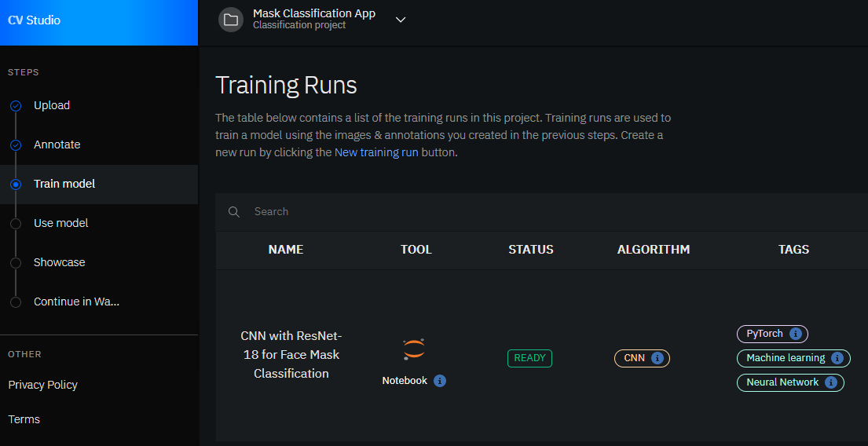The image size is (868, 446).
Task: Open the Notebook info icon
Action: coord(440,381)
